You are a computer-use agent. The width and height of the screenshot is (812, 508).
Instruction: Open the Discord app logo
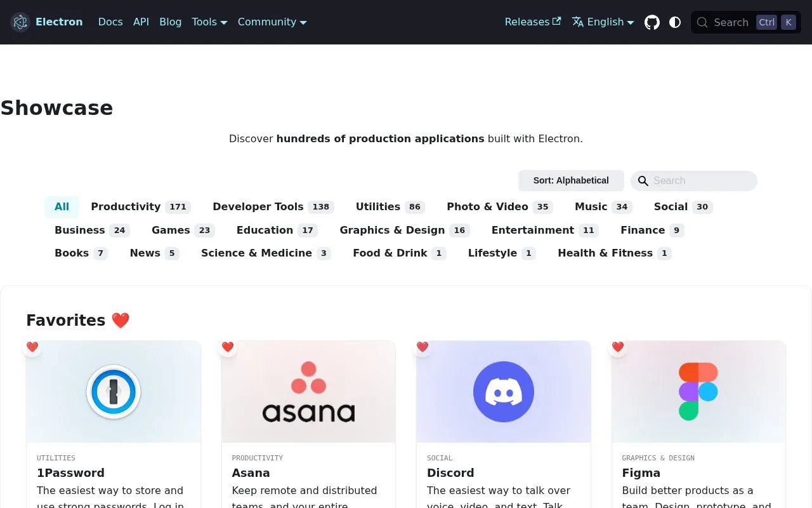click(x=504, y=392)
